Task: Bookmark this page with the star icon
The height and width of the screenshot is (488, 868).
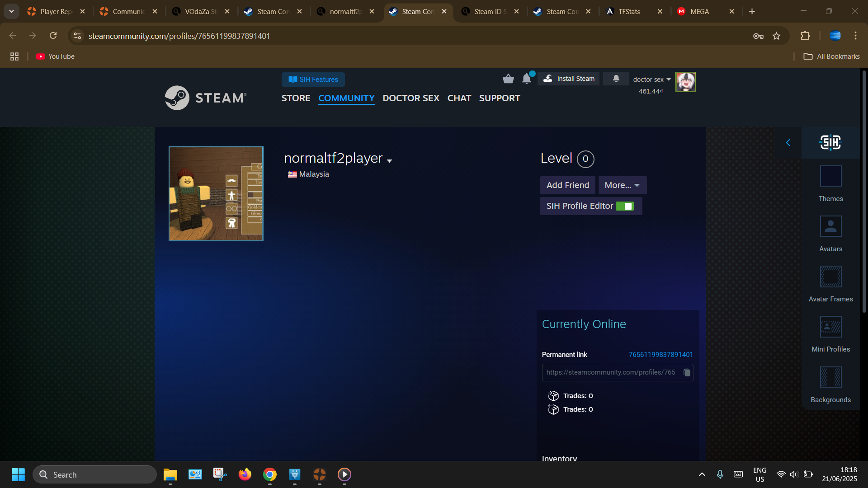Action: pos(776,36)
